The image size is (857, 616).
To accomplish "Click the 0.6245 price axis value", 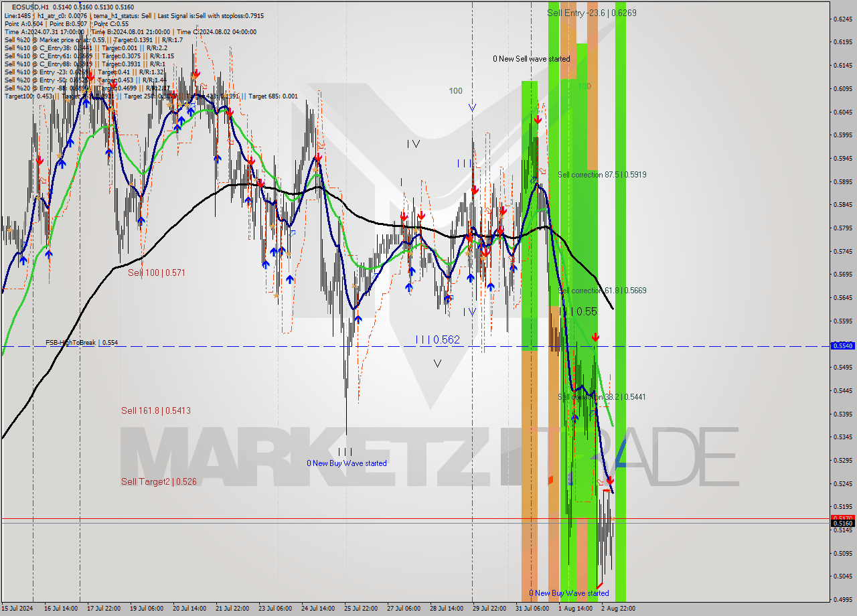I will (x=842, y=19).
